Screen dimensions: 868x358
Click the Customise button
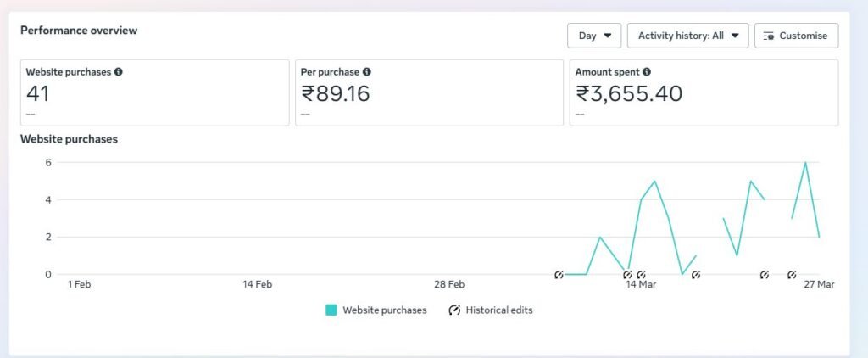796,36
